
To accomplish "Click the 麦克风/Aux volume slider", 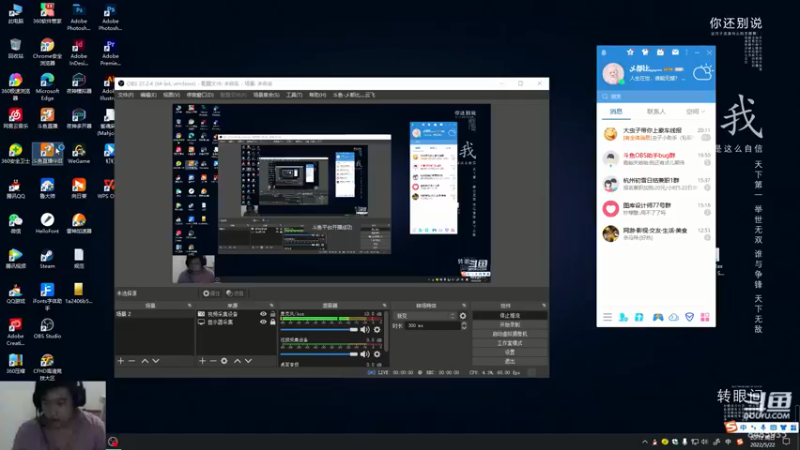I will (x=319, y=330).
